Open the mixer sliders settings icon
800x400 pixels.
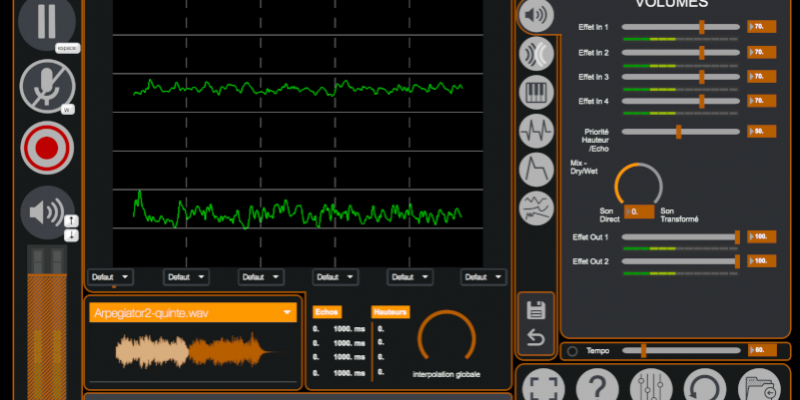point(650,387)
